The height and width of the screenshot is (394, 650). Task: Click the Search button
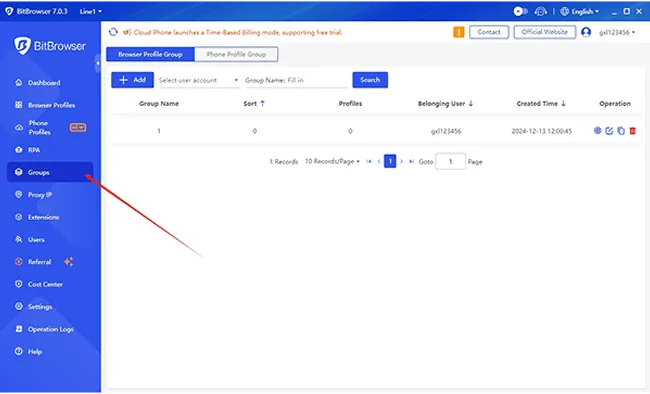[x=370, y=80]
